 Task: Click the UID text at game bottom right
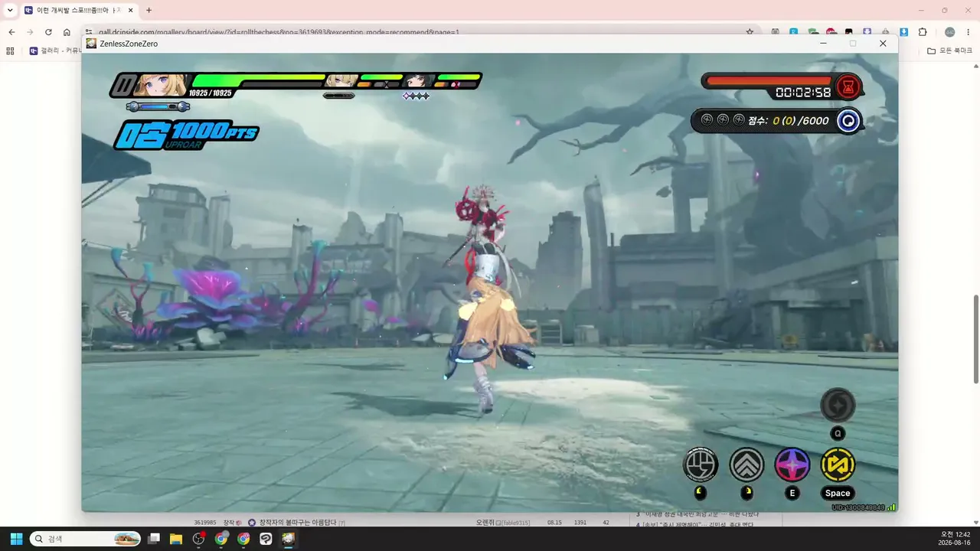858,507
